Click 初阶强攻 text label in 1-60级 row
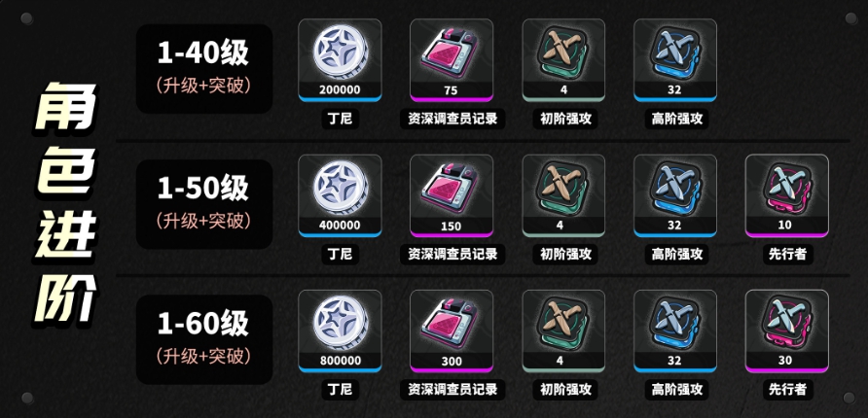This screenshot has width=868, height=418. tap(565, 389)
